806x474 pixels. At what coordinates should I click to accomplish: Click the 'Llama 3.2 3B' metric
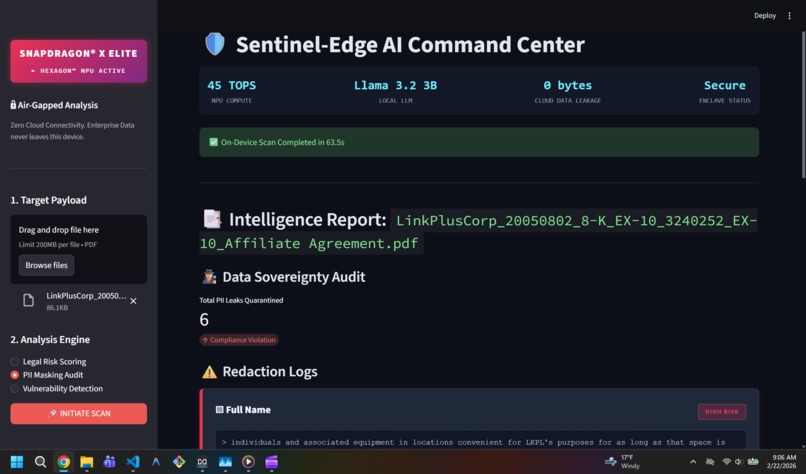pos(395,85)
